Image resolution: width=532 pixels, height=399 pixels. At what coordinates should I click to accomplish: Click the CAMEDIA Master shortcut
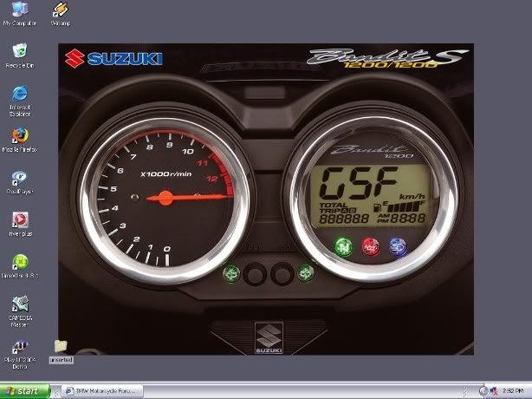pyautogui.click(x=20, y=311)
